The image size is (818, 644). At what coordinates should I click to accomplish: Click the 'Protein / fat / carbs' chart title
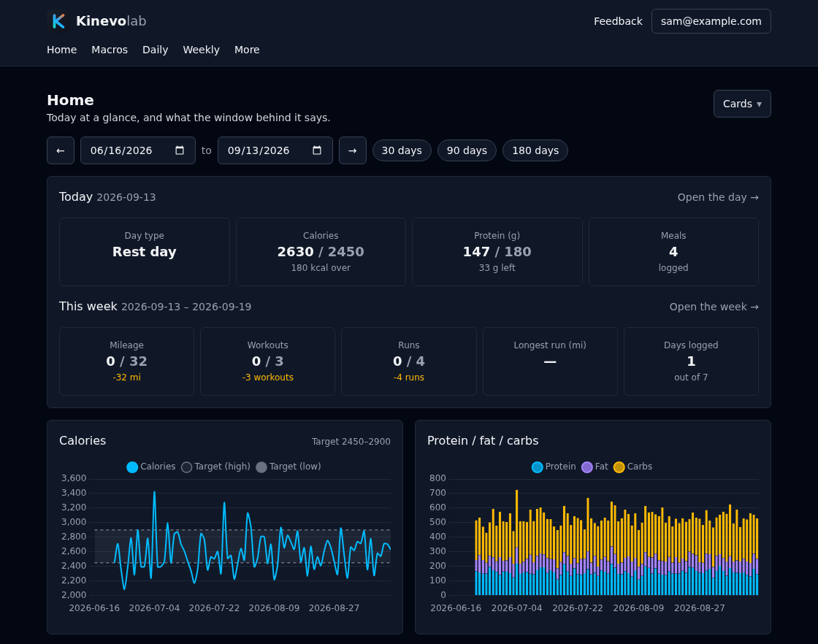click(x=483, y=440)
